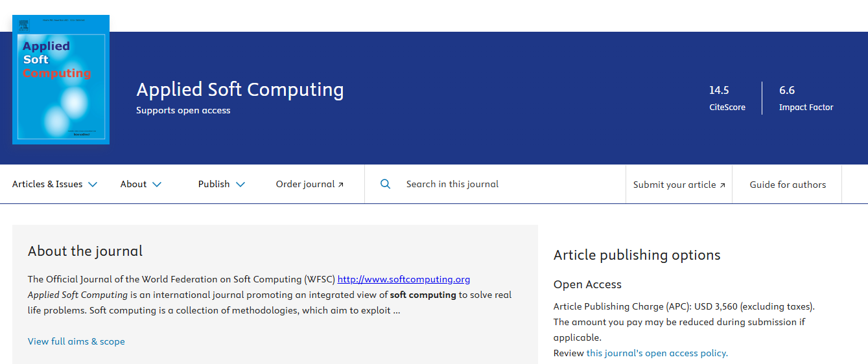Open the Publish menu label

(214, 184)
